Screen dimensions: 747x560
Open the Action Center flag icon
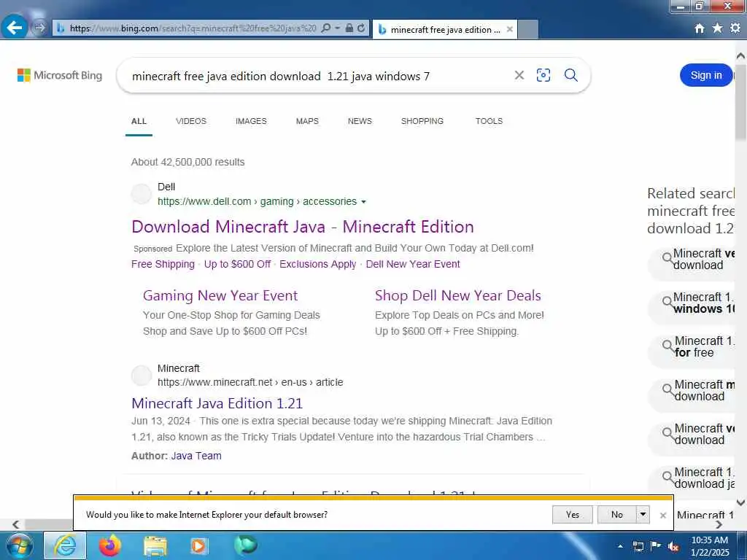[x=656, y=546]
